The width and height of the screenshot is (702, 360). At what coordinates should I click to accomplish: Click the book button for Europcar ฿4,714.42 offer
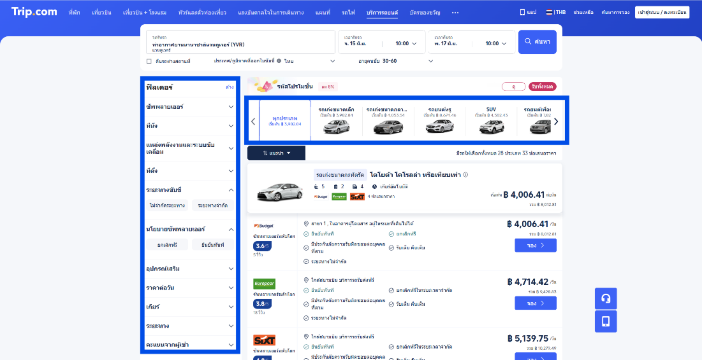coord(535,303)
